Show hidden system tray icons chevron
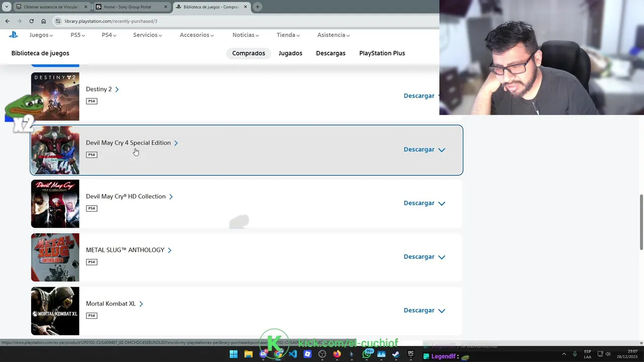 (563, 354)
